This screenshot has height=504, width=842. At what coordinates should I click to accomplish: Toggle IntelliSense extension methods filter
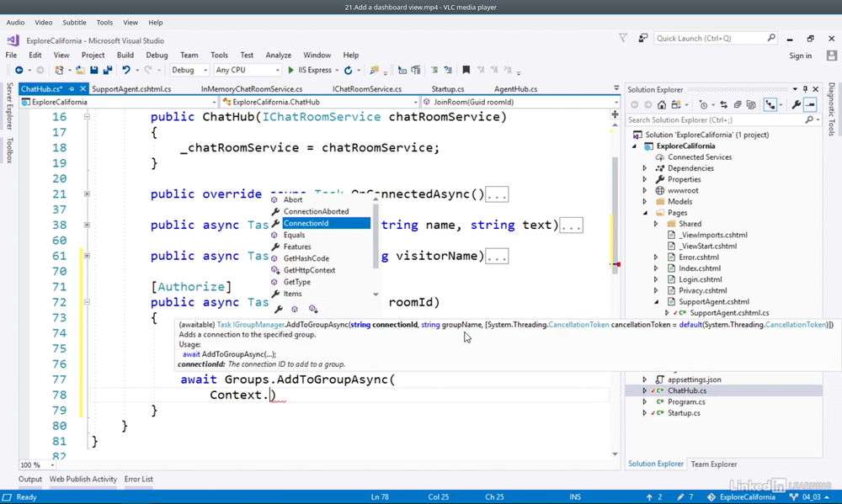(313, 309)
